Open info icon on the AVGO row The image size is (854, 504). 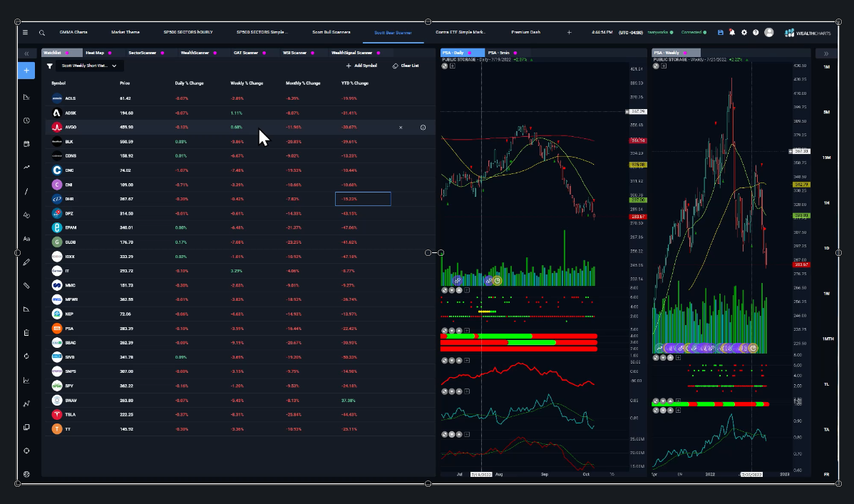tap(423, 128)
